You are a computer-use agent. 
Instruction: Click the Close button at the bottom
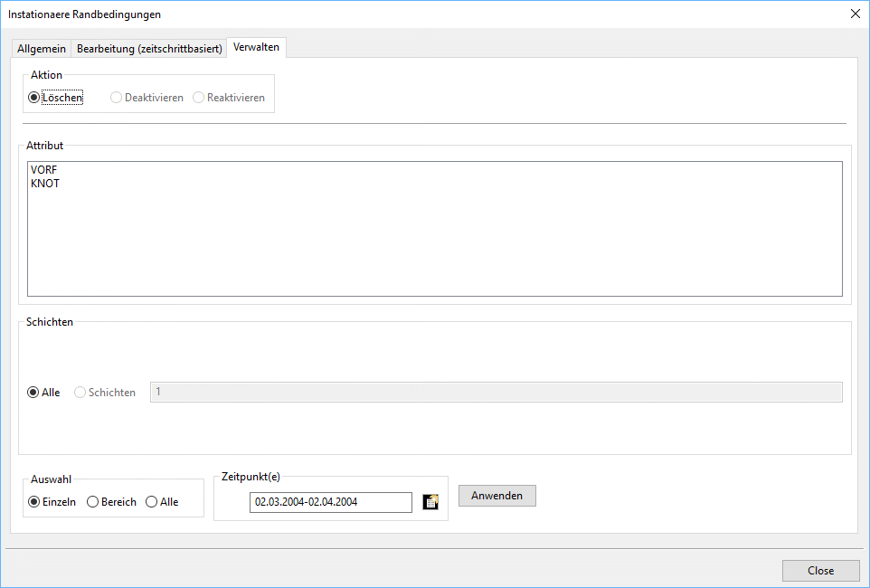[x=820, y=571]
